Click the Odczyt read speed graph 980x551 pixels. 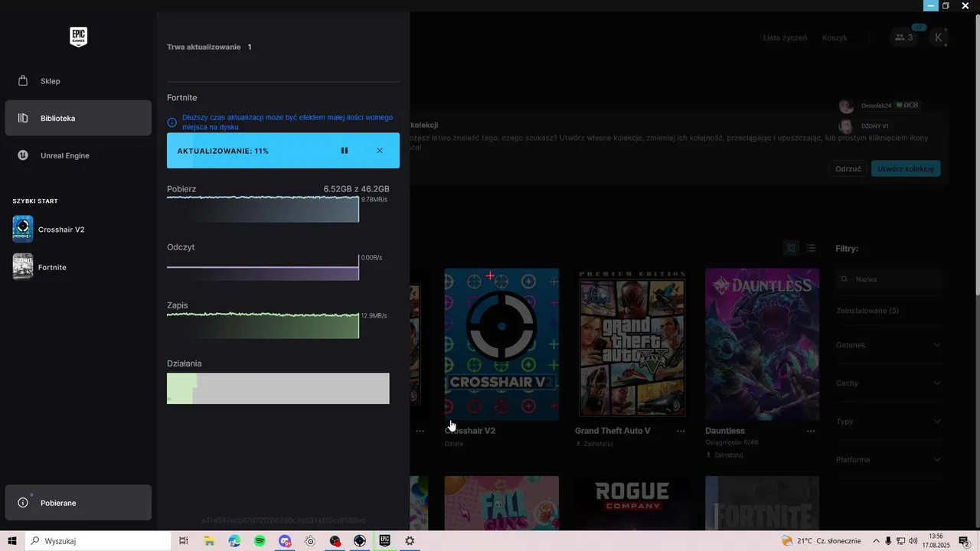coord(263,267)
